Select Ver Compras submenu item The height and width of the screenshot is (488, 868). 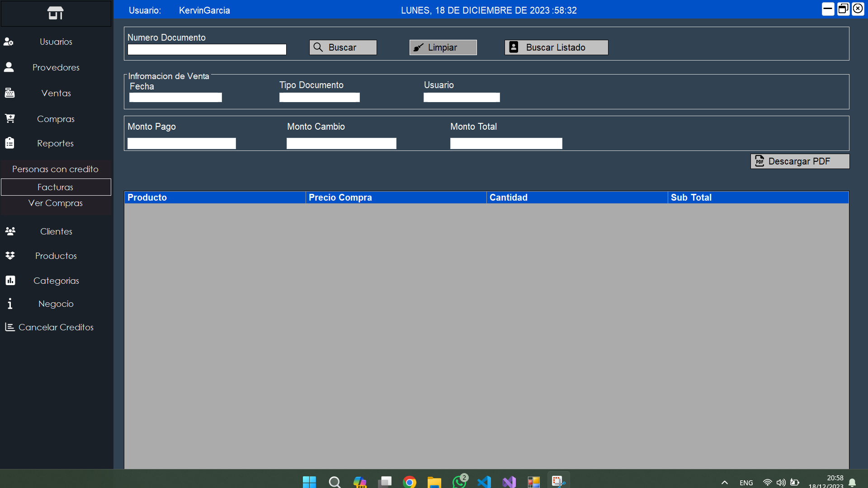pos(55,203)
